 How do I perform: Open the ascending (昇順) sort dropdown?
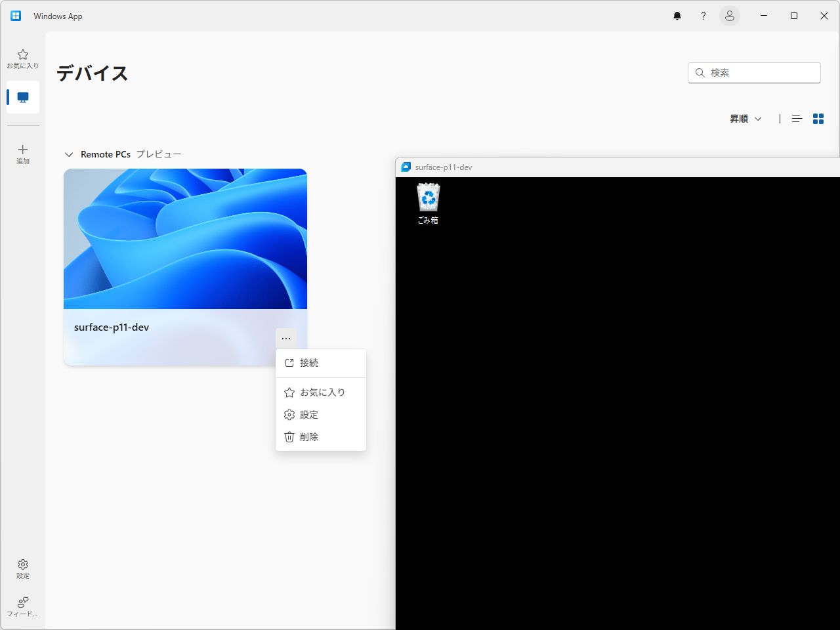745,119
